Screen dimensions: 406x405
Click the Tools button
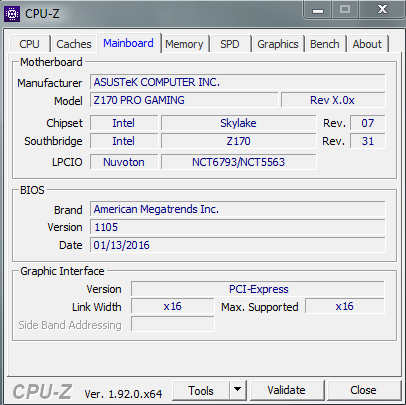pyautogui.click(x=201, y=391)
